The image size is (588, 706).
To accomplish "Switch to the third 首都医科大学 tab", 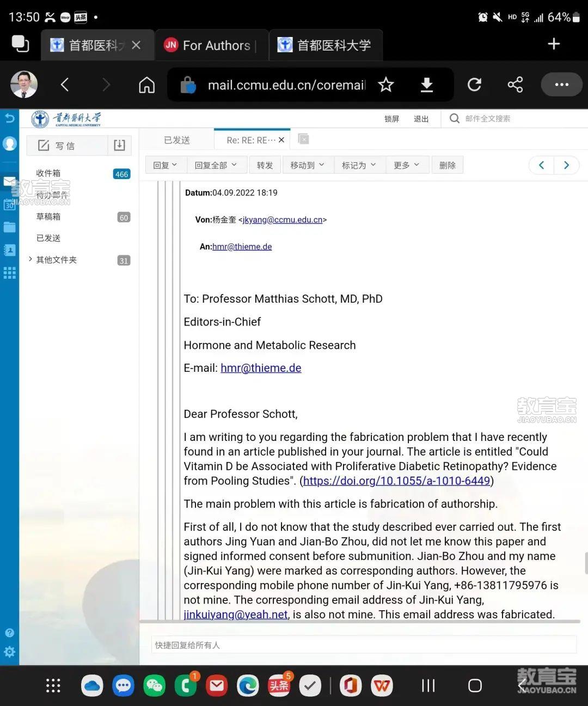I will tap(326, 45).
